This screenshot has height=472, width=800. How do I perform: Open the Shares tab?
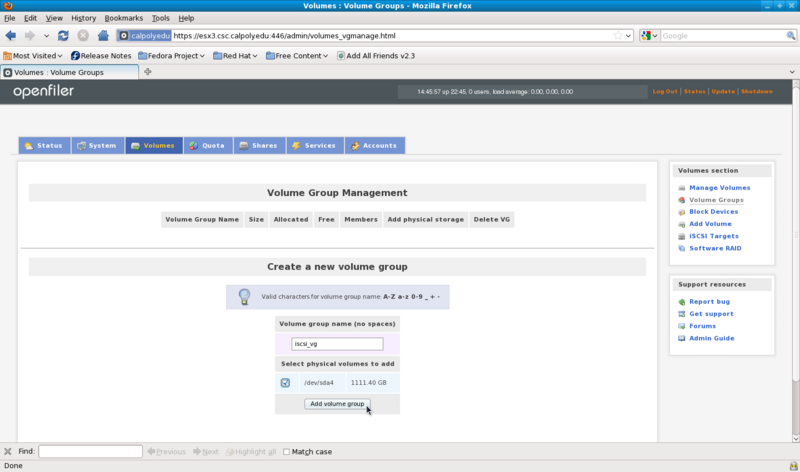(x=259, y=145)
